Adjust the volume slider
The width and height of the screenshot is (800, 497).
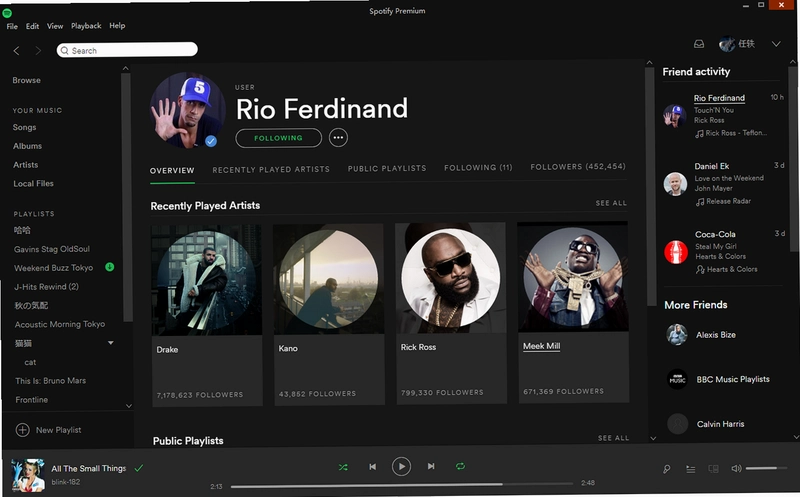tap(765, 468)
